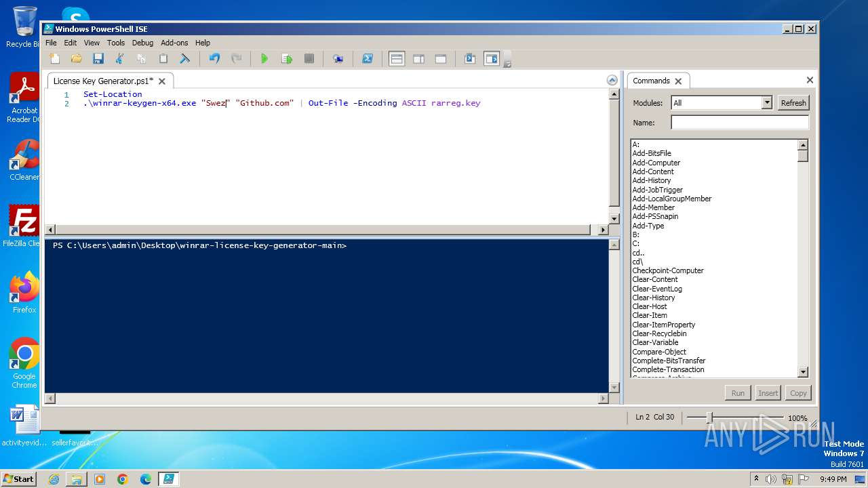Toggle command add-on pane icon
This screenshot has height=488, width=868.
[x=492, y=59]
